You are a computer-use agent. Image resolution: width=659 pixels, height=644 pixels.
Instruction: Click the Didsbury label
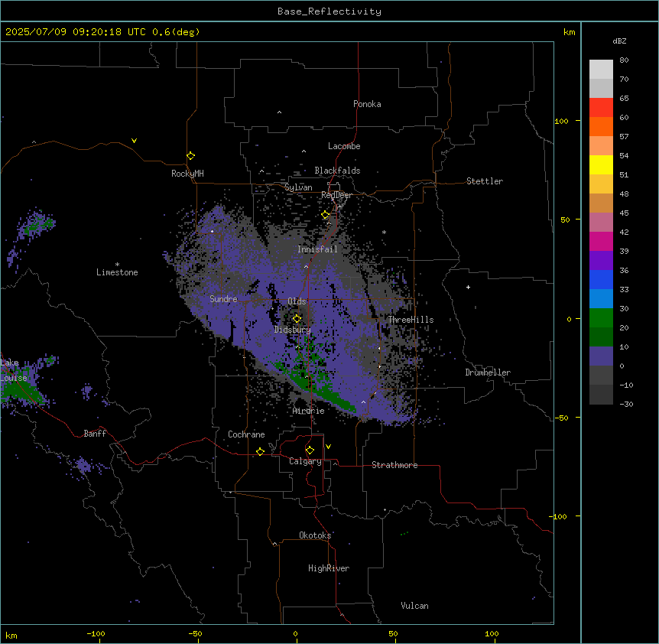(293, 330)
